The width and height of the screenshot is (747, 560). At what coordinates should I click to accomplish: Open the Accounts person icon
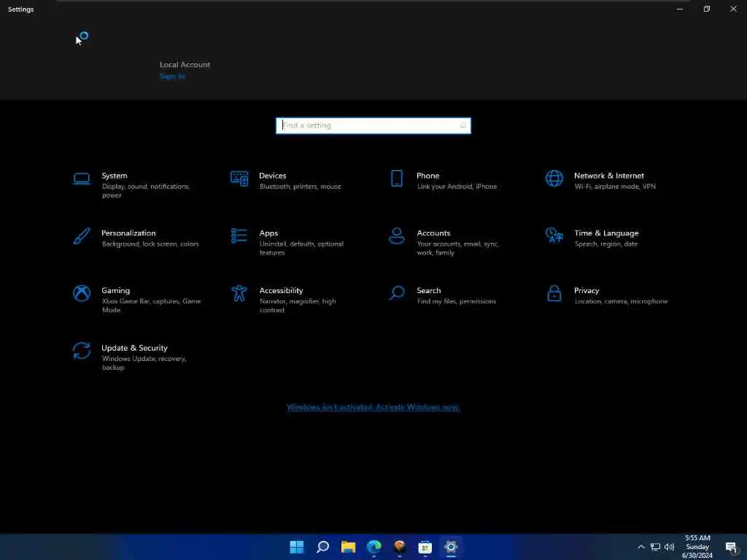point(396,236)
